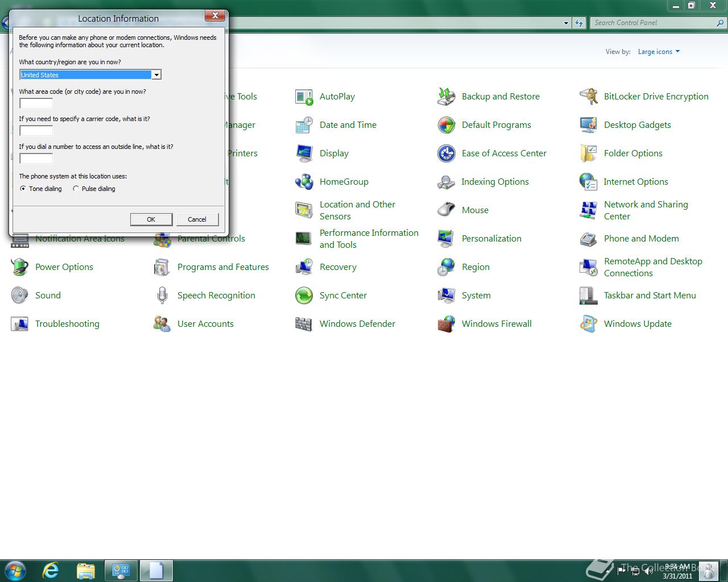Click the Control Panel taskbar button
The width and height of the screenshot is (728, 582).
pyautogui.click(x=121, y=570)
